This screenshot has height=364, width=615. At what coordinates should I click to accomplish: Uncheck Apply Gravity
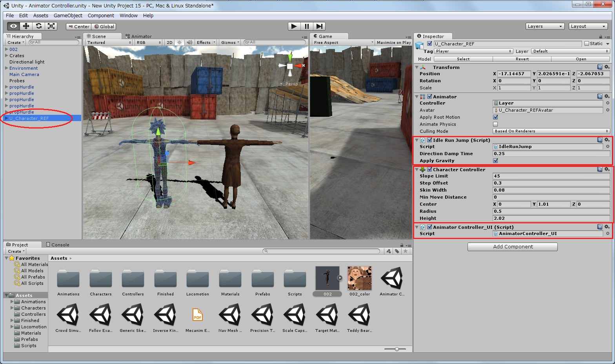pos(495,161)
